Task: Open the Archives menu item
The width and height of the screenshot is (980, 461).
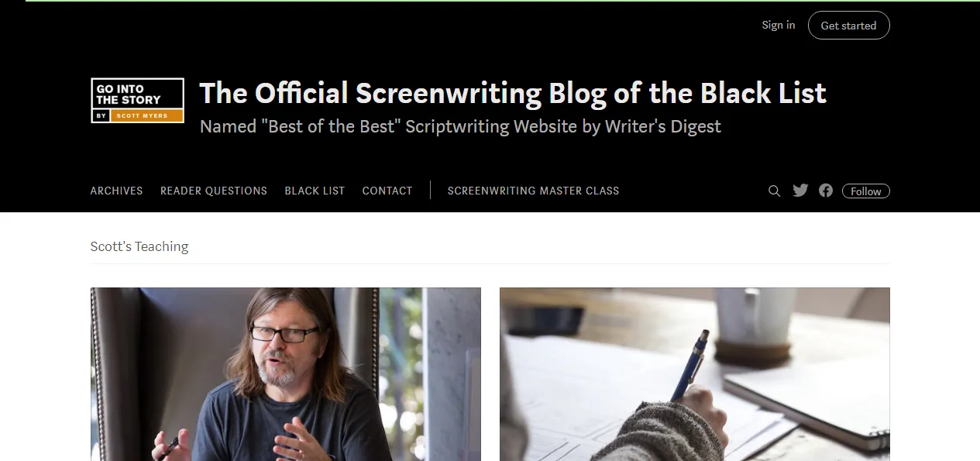Action: (x=117, y=191)
